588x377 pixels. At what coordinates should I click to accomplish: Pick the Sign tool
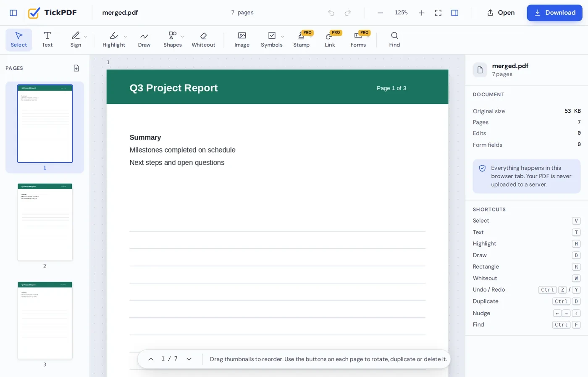(x=76, y=40)
